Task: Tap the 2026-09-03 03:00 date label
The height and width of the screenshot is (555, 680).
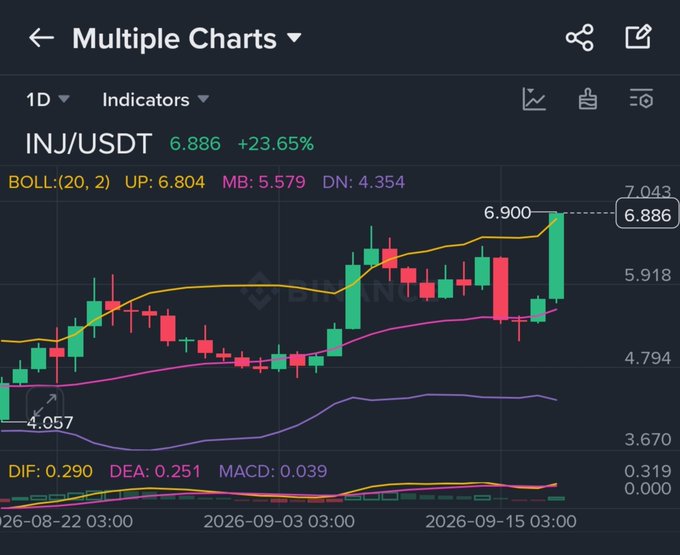Action: [279, 521]
